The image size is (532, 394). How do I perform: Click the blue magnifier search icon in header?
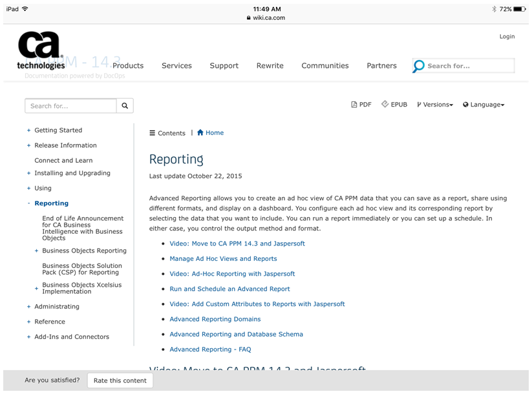click(x=419, y=66)
